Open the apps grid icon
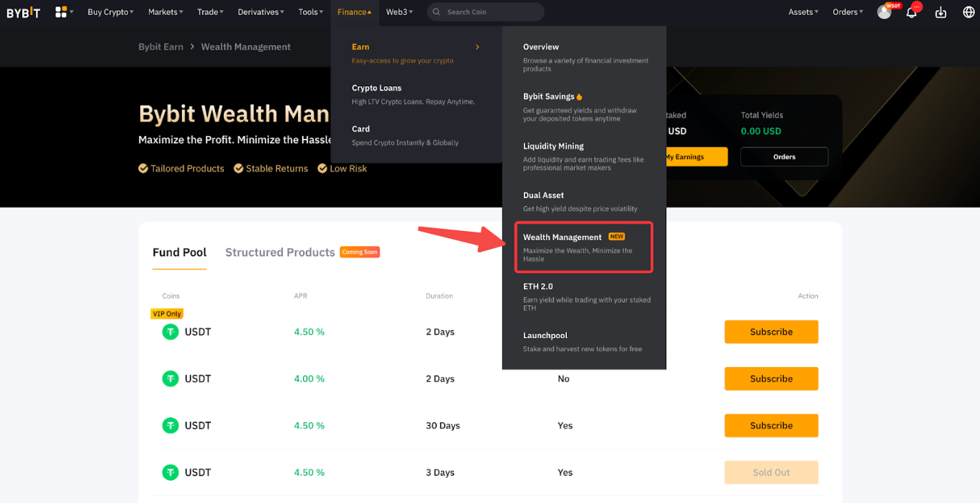This screenshot has width=980, height=503. pyautogui.click(x=61, y=12)
